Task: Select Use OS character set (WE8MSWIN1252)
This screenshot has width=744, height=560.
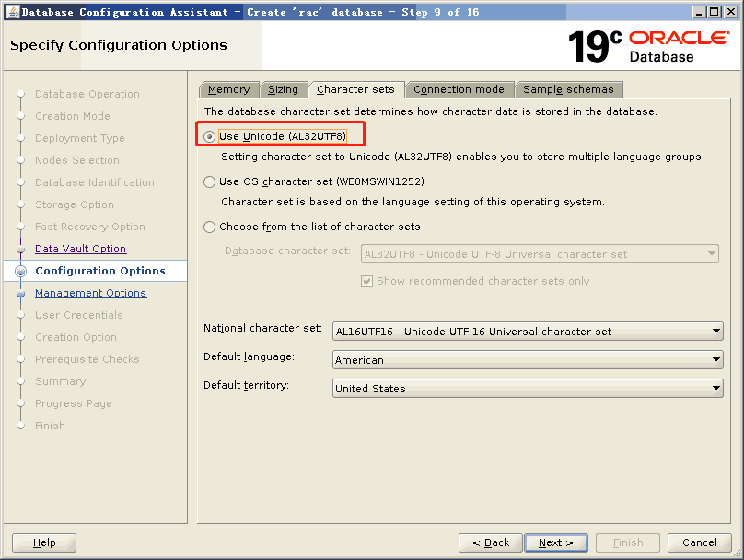Action: tap(209, 181)
